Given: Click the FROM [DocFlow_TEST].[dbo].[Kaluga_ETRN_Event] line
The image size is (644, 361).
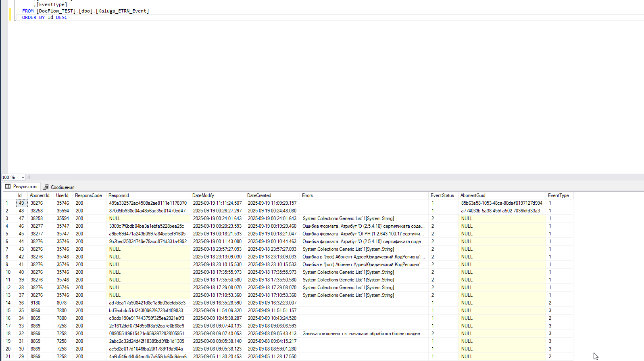Looking at the screenshot, I should (85, 11).
